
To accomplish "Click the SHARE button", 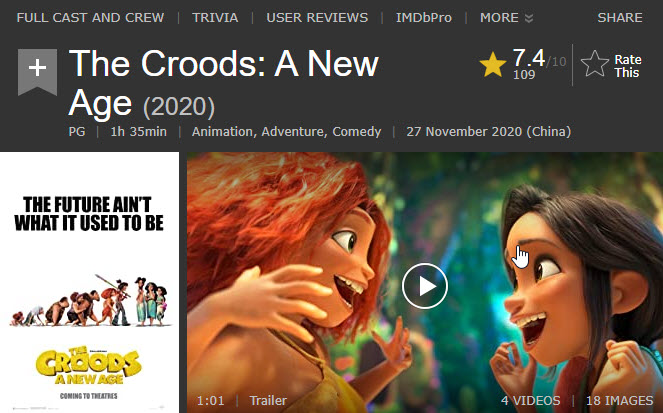I will point(619,18).
